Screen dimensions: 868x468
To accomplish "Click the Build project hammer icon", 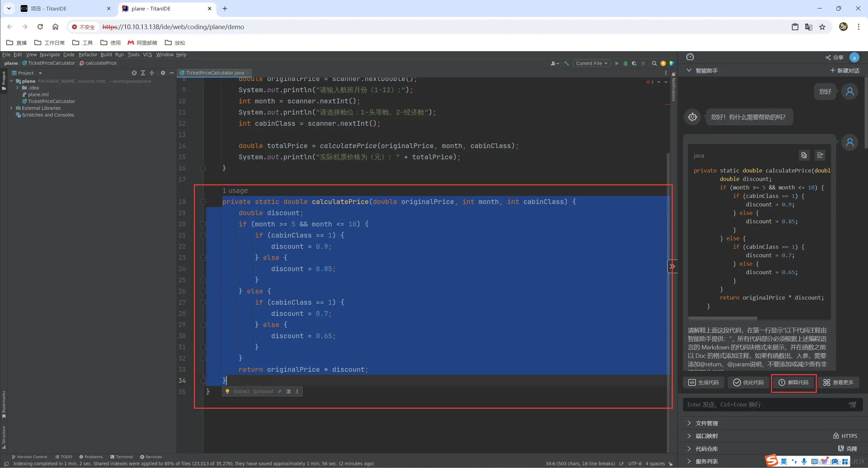I will 566,63.
